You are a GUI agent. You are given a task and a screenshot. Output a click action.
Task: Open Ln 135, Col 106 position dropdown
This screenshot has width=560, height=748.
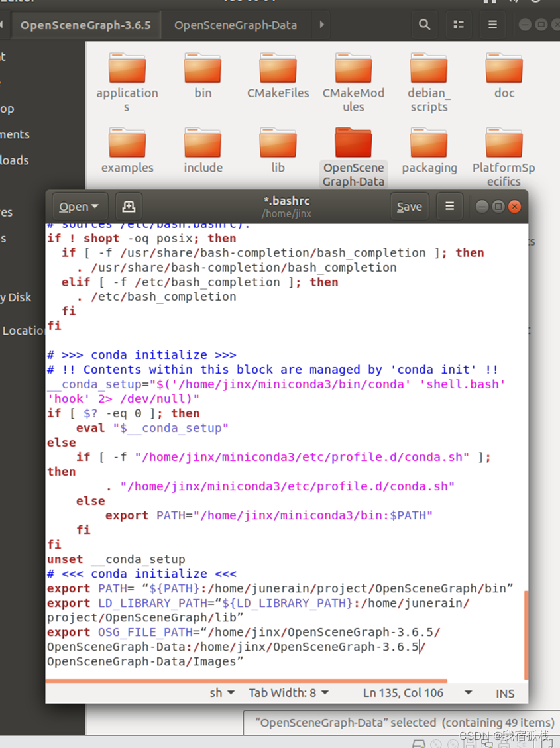(x=418, y=692)
